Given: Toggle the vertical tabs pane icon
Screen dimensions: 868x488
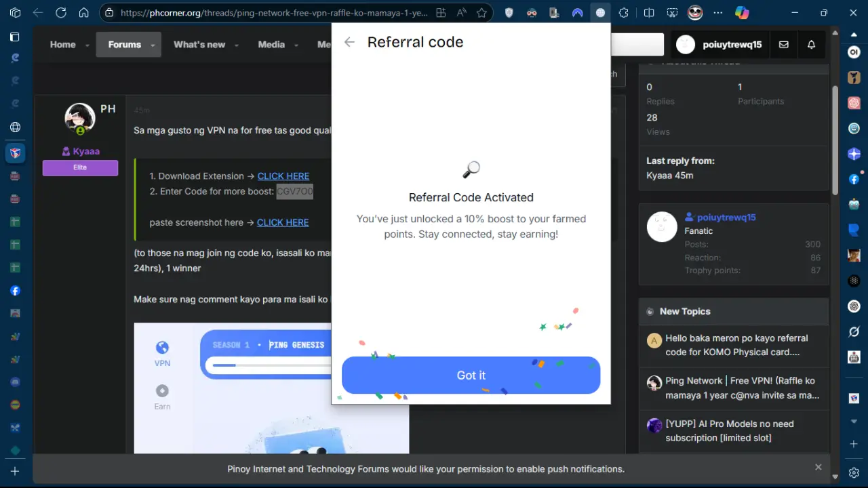Looking at the screenshot, I should tap(14, 37).
